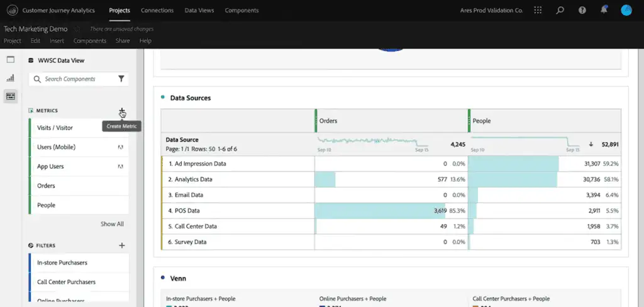Select the In-store Purchasers filter

pos(79,262)
